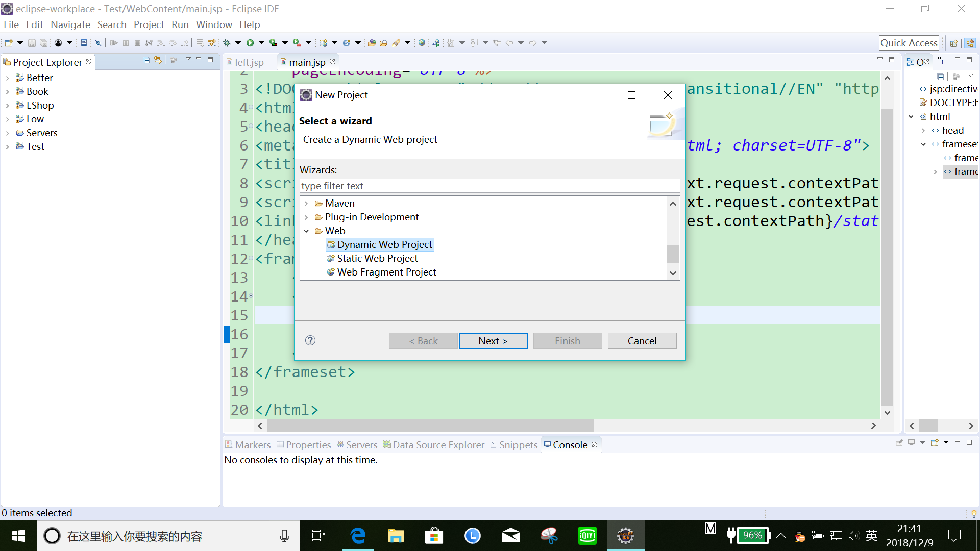This screenshot has height=551, width=980.
Task: Expand the Better project
Action: (8, 78)
